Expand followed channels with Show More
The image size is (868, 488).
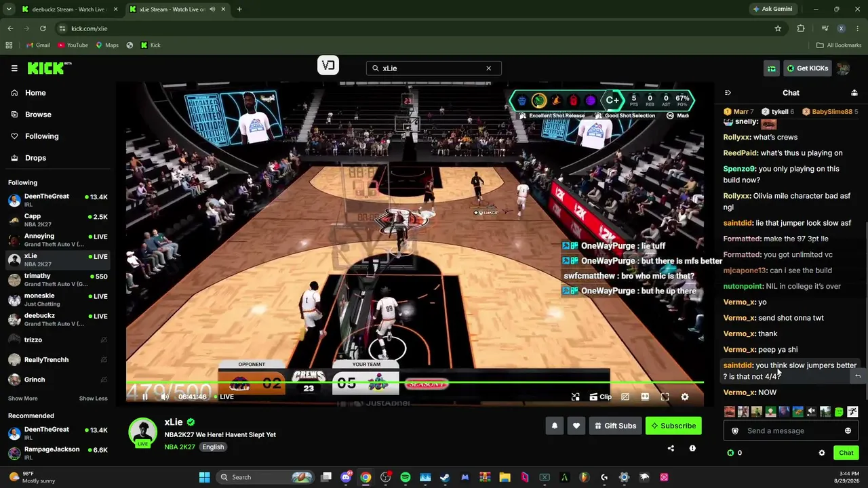click(23, 399)
